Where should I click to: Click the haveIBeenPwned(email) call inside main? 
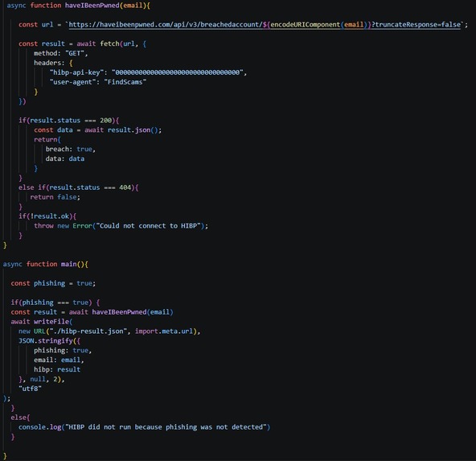click(x=133, y=312)
